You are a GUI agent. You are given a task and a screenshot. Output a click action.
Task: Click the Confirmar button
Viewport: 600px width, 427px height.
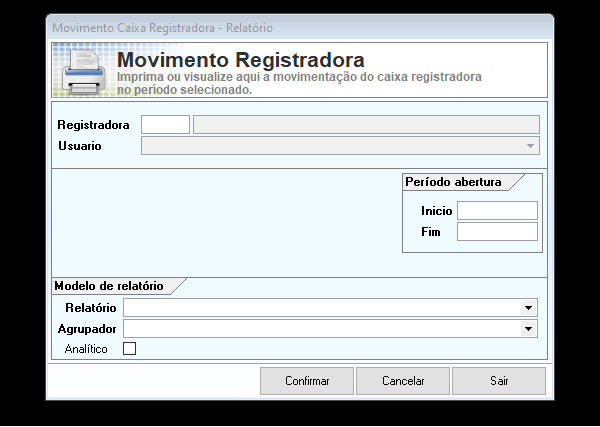point(307,381)
